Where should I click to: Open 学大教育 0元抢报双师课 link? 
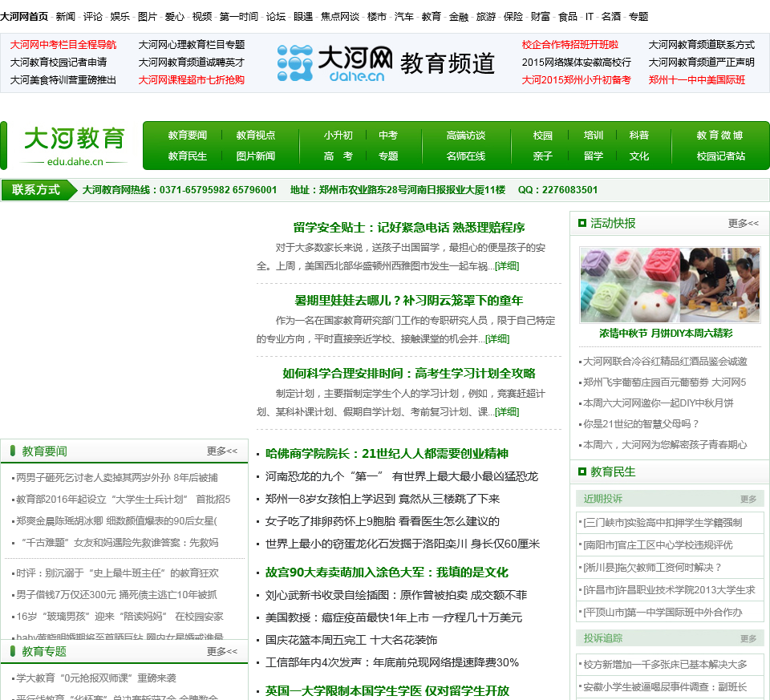[x=95, y=678]
